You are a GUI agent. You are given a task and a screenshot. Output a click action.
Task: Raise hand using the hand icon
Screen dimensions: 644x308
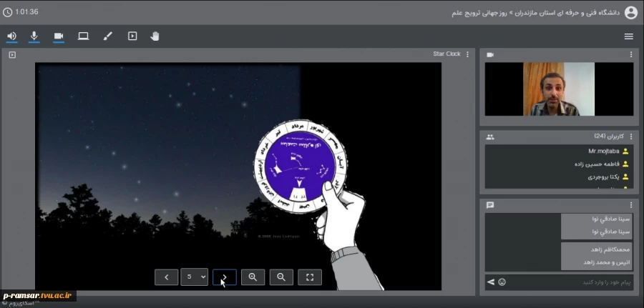155,36
